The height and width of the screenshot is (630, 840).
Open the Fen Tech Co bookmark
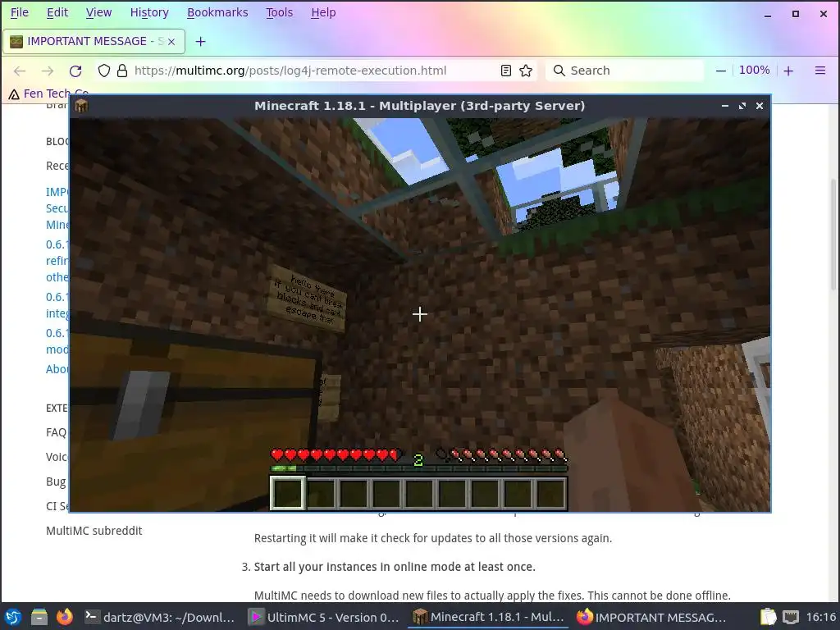pos(48,94)
